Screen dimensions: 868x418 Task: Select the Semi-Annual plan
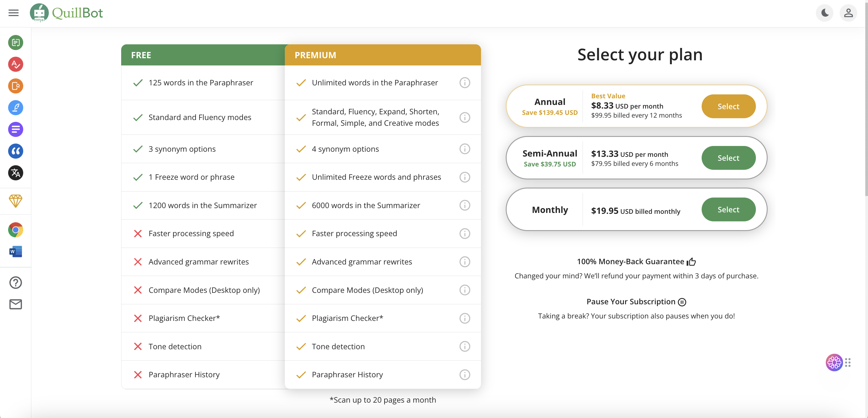pos(728,158)
